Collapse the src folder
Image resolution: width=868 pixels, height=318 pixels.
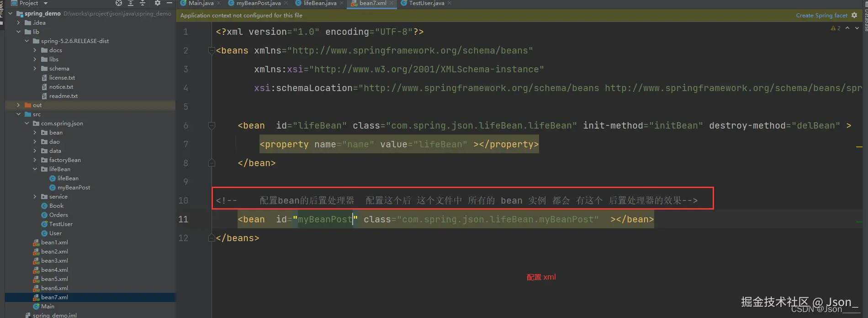[18, 114]
